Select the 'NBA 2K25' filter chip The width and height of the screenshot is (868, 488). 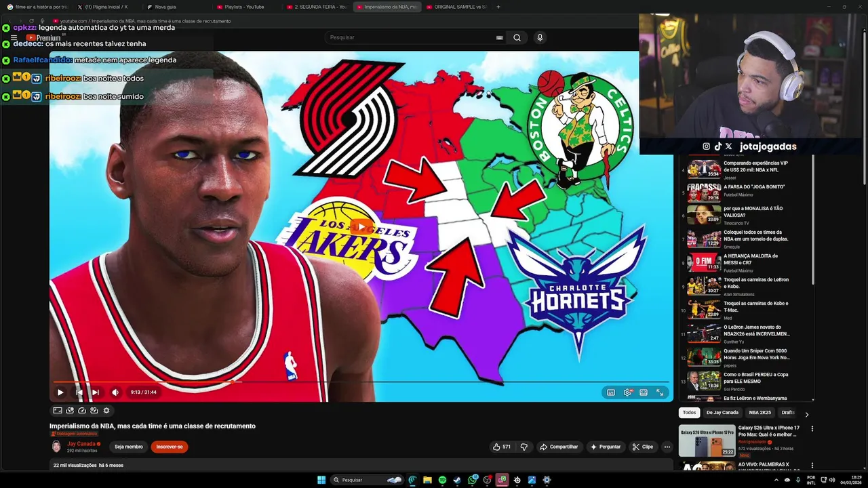tap(759, 412)
